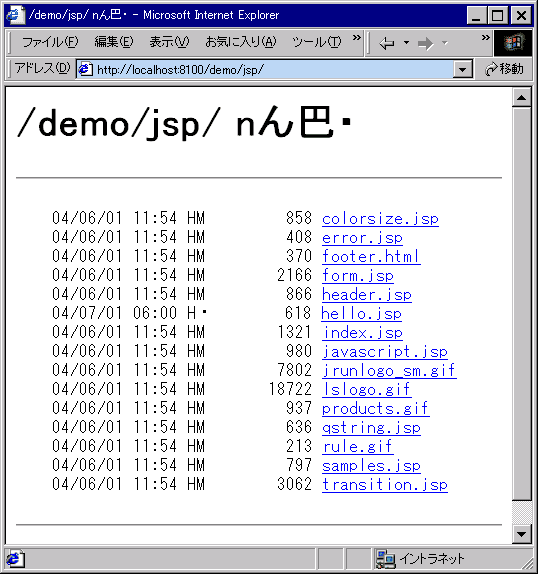Image resolution: width=538 pixels, height=574 pixels.
Task: Open the ファイル(F) menu
Action: coord(50,42)
